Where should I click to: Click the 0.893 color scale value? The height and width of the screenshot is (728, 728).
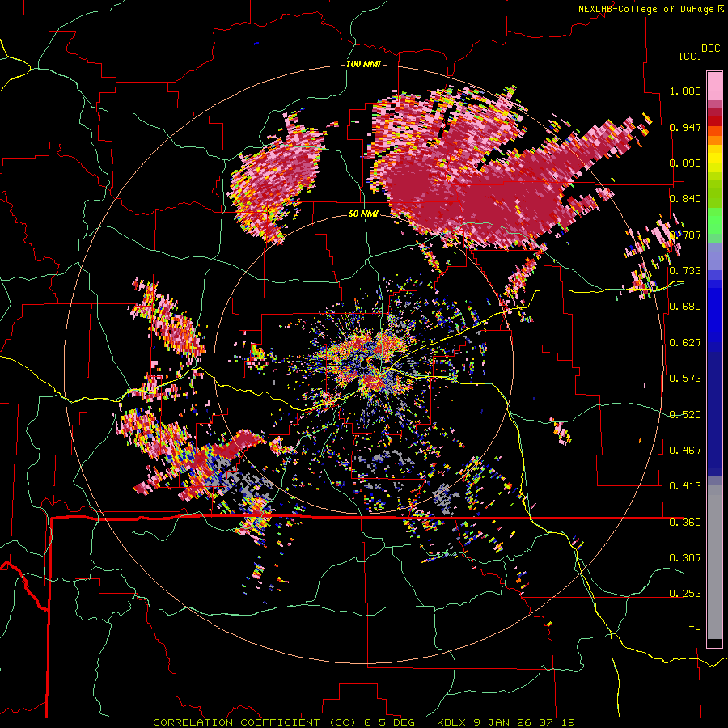685,163
